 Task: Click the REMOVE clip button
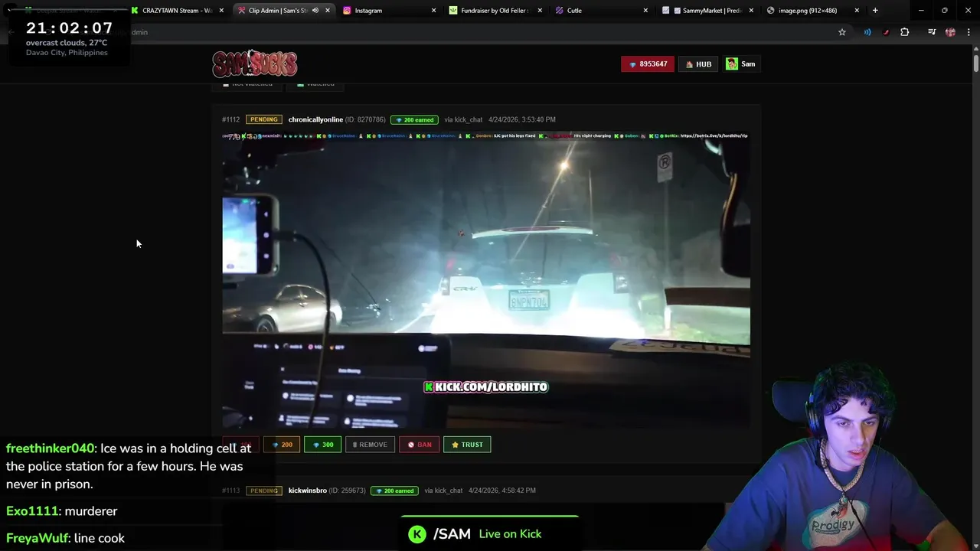click(x=370, y=445)
